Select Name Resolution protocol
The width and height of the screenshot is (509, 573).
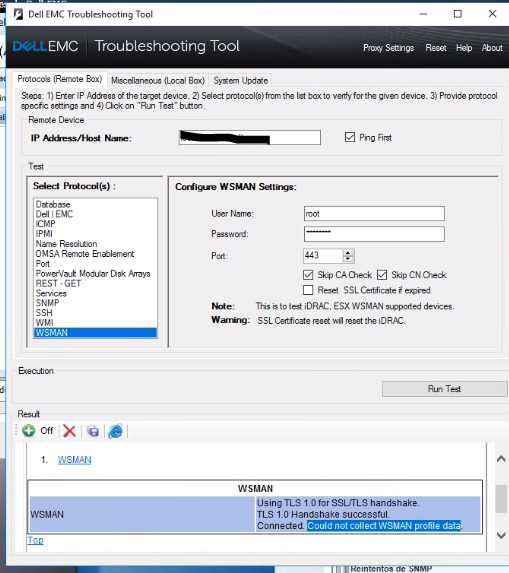click(95, 244)
